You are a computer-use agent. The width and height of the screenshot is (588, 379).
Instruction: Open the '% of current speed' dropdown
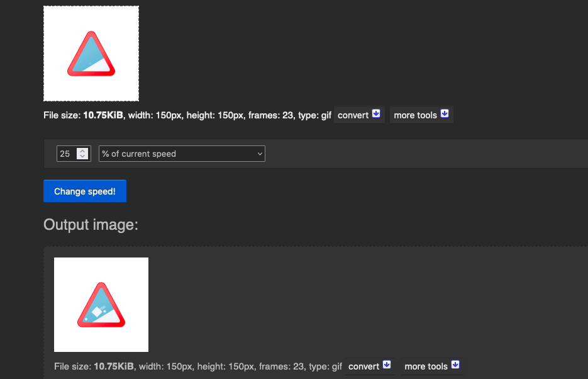(x=182, y=154)
